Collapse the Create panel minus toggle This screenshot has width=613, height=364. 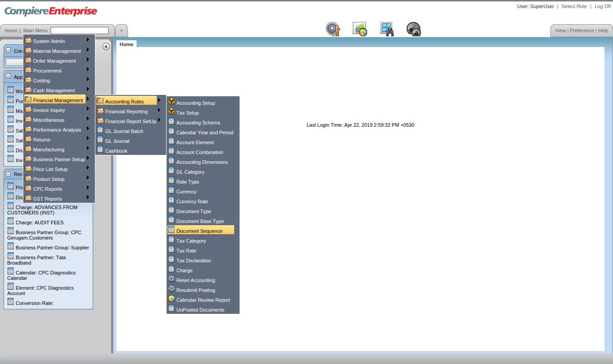pos(8,50)
